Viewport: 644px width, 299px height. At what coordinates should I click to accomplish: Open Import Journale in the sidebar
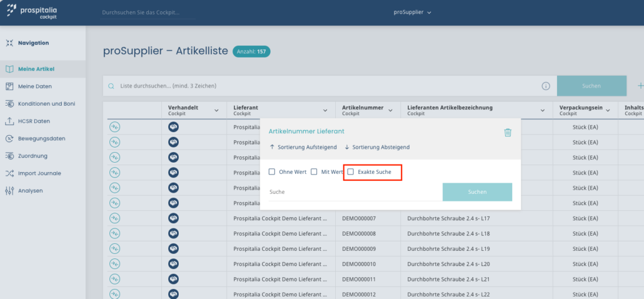coord(43,173)
